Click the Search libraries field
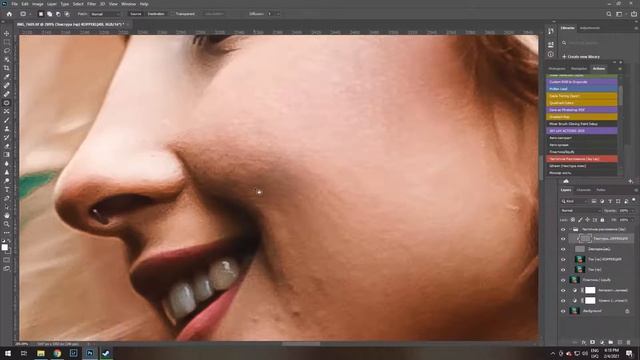This screenshot has width=640, height=360. pyautogui.click(x=596, y=42)
